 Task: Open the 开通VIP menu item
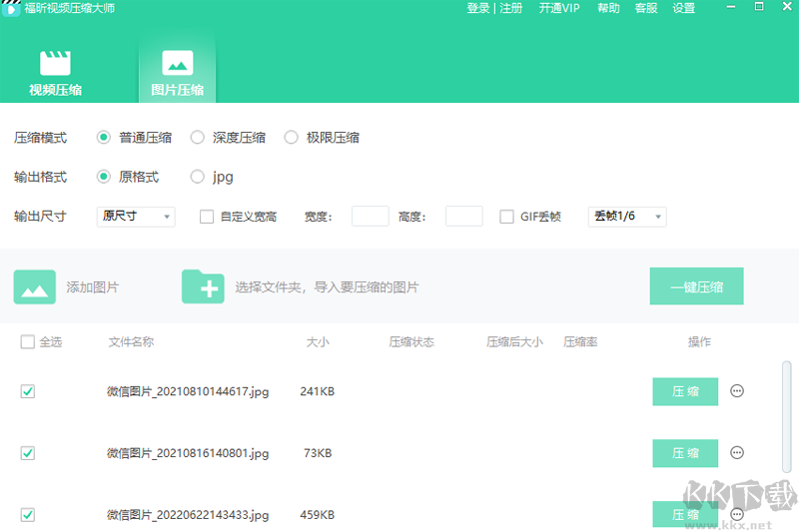click(x=559, y=8)
